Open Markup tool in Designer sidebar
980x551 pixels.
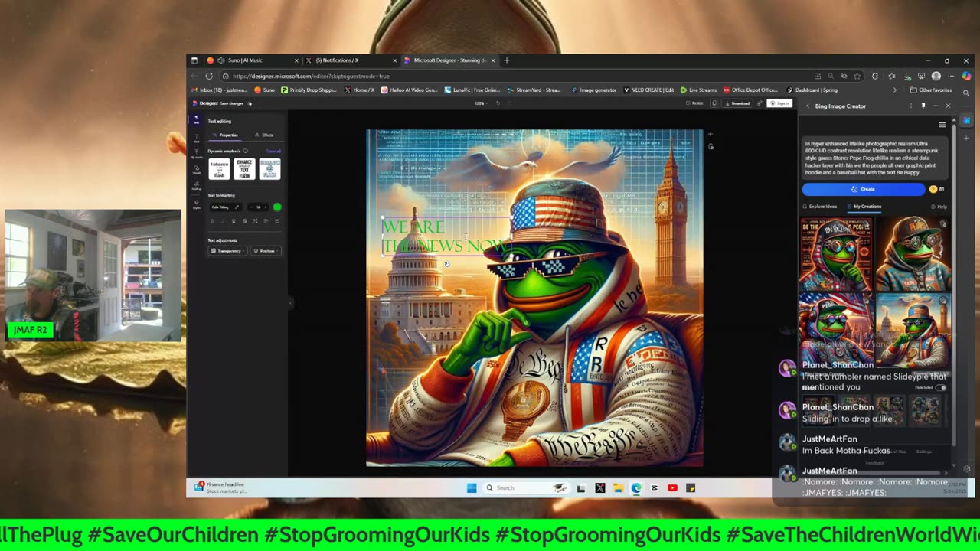197,185
